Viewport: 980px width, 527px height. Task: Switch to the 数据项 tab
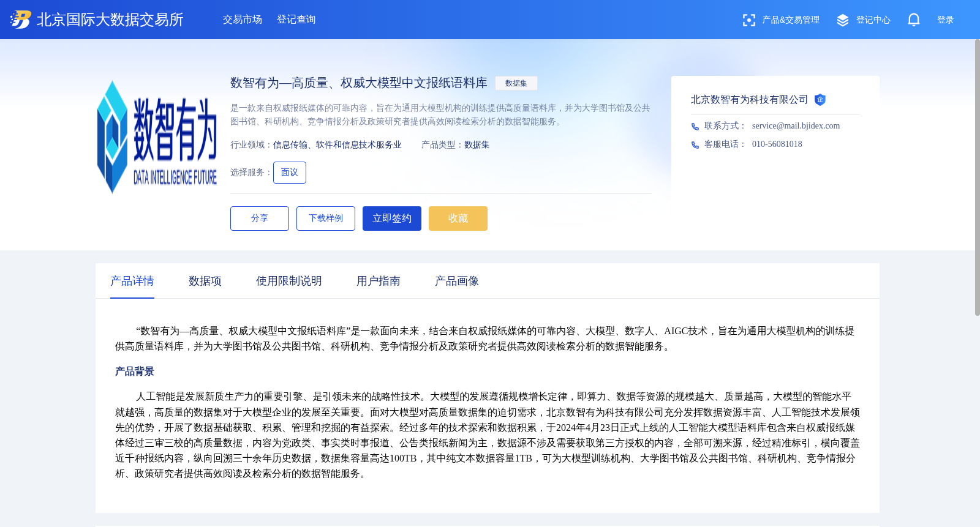coord(205,281)
